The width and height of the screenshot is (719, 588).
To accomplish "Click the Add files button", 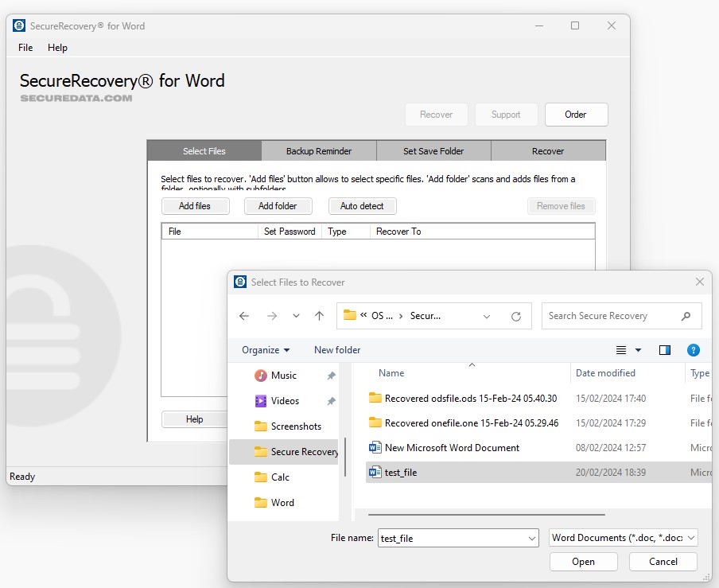I will pyautogui.click(x=196, y=206).
